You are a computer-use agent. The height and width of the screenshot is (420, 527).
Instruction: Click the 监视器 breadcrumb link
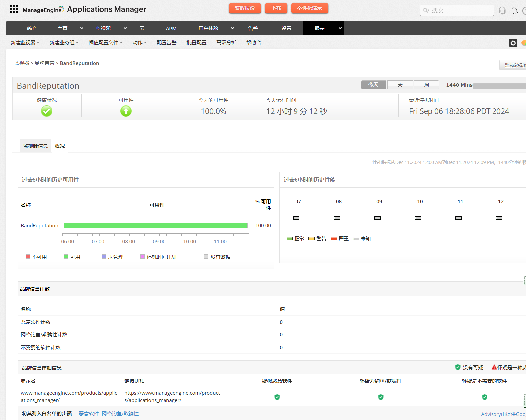pyautogui.click(x=22, y=63)
